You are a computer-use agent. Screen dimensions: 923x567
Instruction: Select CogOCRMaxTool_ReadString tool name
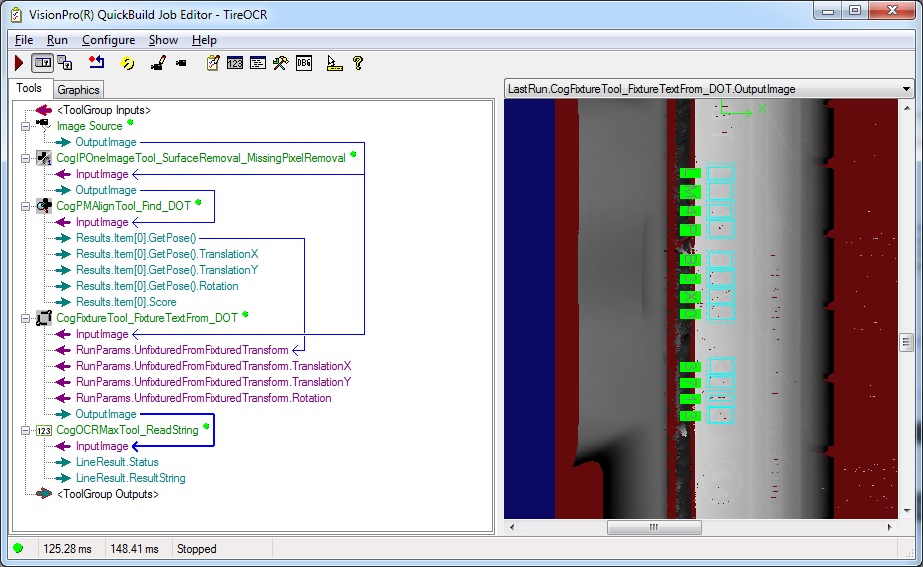[x=127, y=430]
